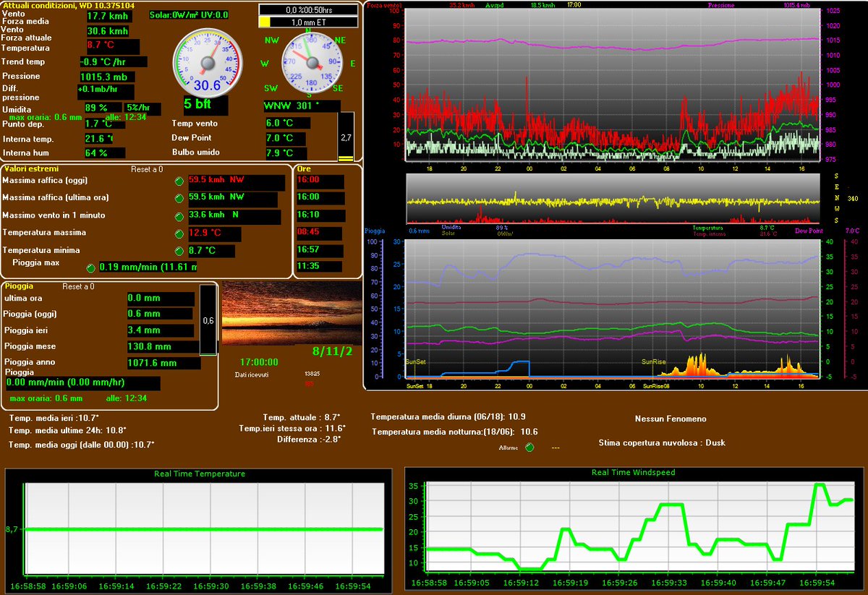The height and width of the screenshot is (595, 868).
Task: Click the red '12.9 °C' maximum temperature
Action: 214,234
